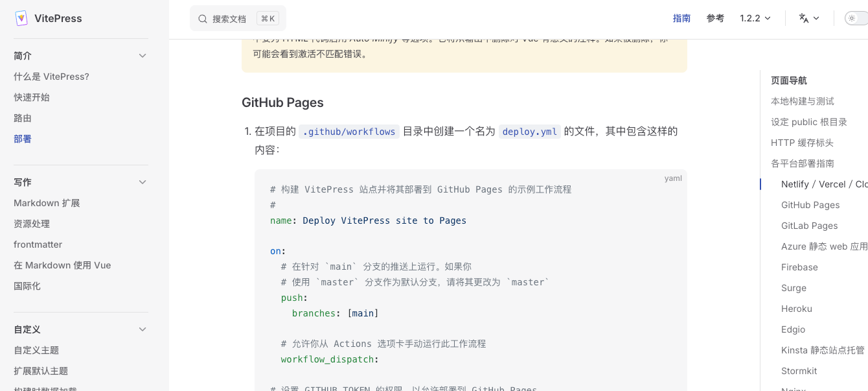This screenshot has height=391, width=868.
Task: Collapse the 自定义 sidebar section
Action: coord(143,329)
